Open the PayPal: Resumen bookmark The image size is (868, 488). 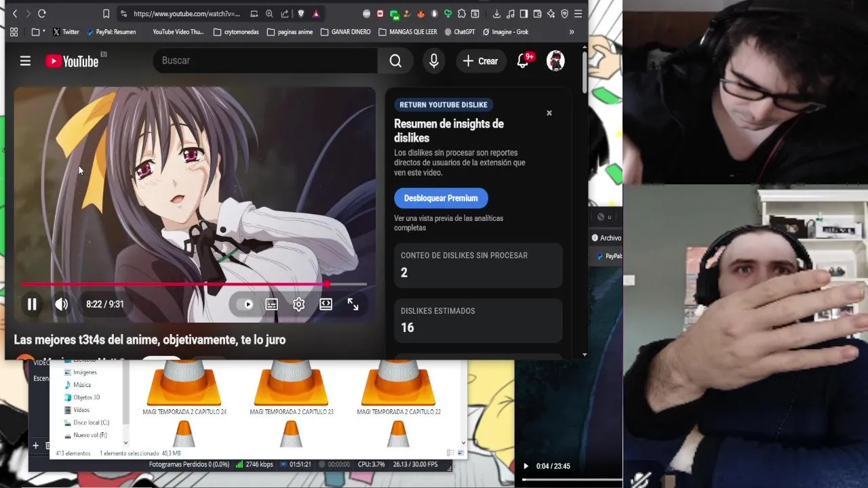111,32
